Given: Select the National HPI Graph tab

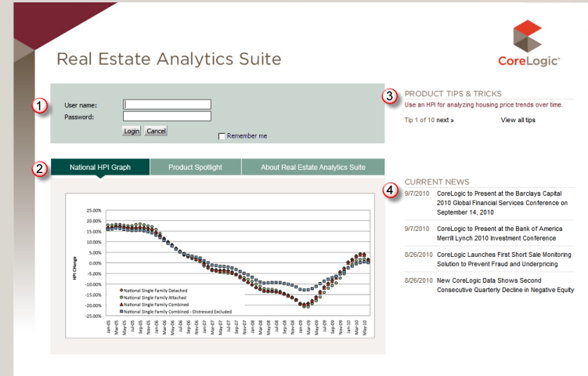Looking at the screenshot, I should pos(100,168).
